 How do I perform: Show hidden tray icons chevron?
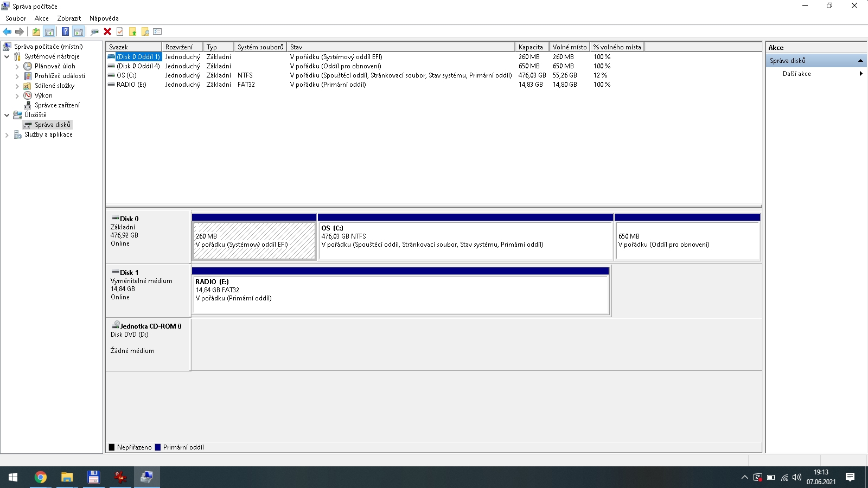coord(744,477)
